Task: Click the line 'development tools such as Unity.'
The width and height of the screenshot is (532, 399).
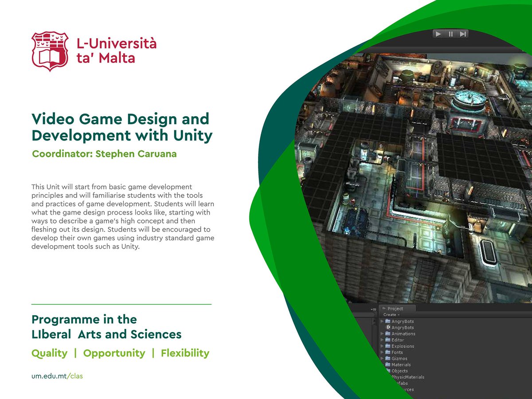Action: [x=86, y=247]
